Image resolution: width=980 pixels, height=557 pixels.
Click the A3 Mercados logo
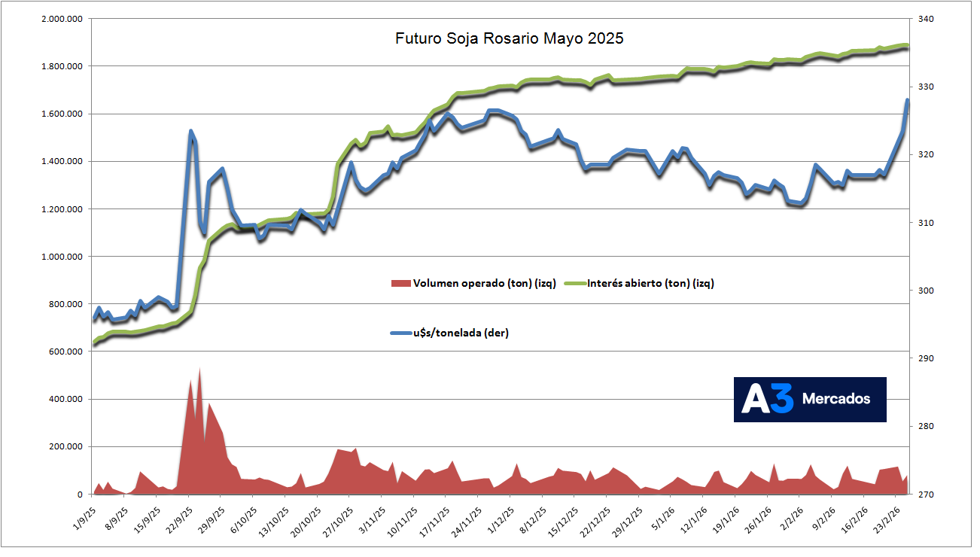[x=810, y=399]
